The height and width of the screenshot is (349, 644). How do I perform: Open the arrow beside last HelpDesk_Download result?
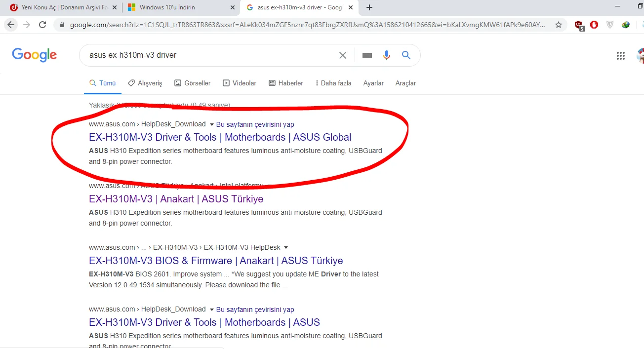[x=212, y=310]
